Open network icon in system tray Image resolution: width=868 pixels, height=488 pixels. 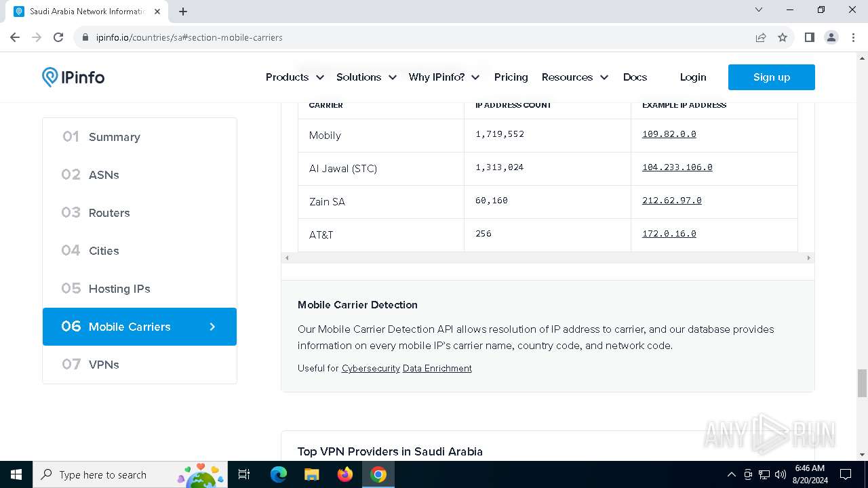click(764, 474)
